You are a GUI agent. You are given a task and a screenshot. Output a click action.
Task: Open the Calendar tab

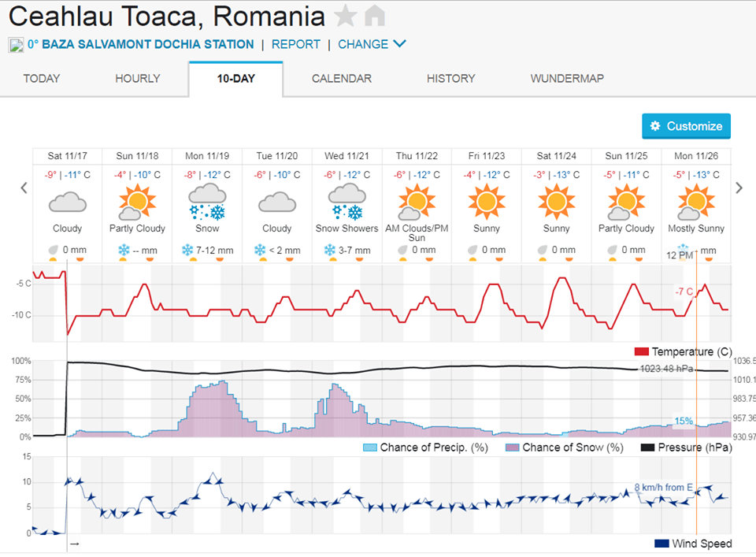[342, 78]
